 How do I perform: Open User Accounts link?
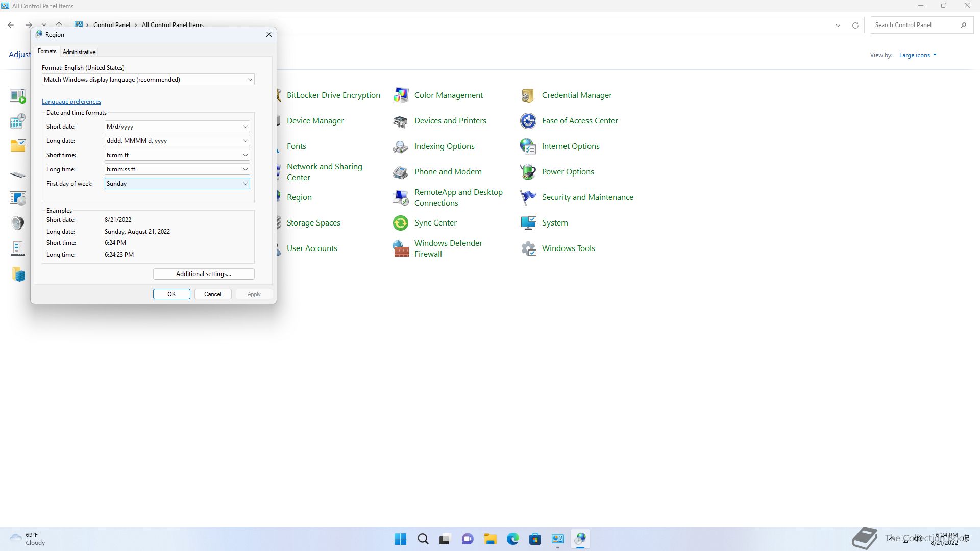(312, 248)
